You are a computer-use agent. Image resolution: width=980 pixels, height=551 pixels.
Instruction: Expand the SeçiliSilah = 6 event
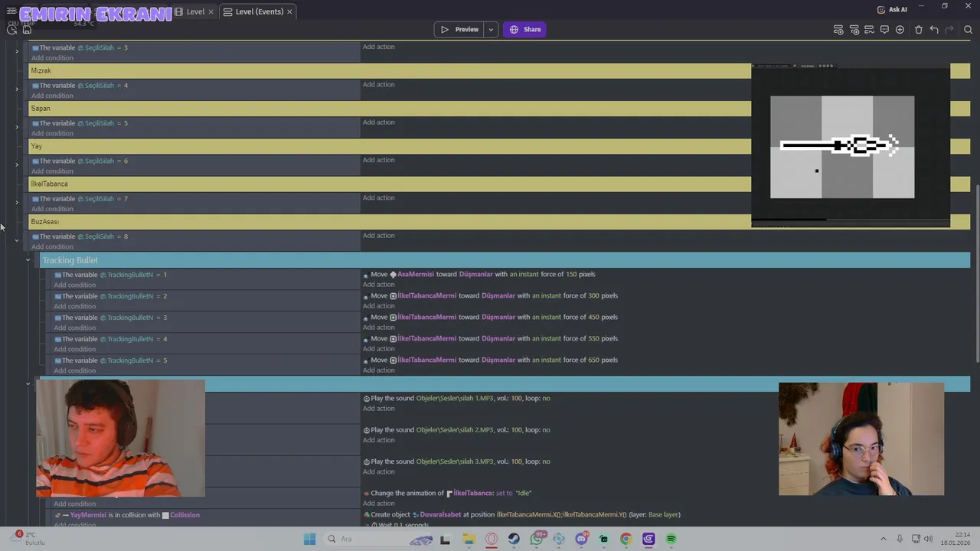point(17,165)
